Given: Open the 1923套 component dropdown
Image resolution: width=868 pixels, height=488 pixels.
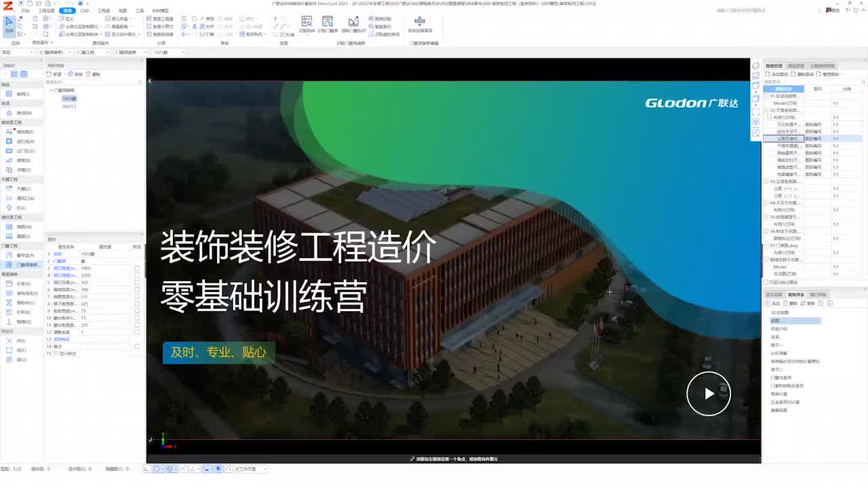Looking at the screenshot, I should click(168, 52).
